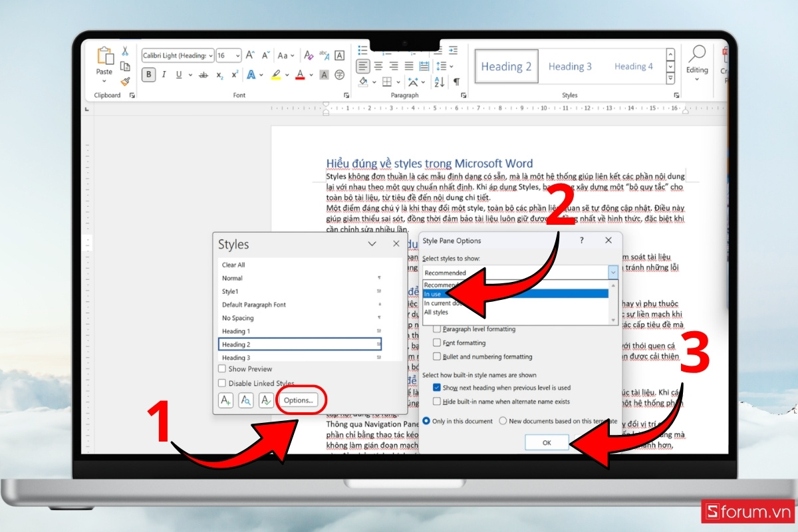The height and width of the screenshot is (532, 798).
Task: Show paragraph marks with pilcrow icon
Action: tap(456, 82)
